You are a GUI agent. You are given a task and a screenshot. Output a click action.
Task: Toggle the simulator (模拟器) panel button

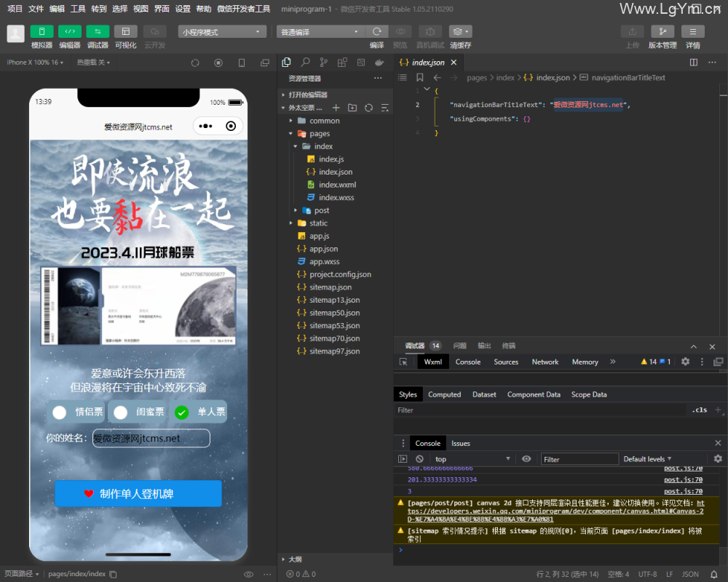(41, 31)
